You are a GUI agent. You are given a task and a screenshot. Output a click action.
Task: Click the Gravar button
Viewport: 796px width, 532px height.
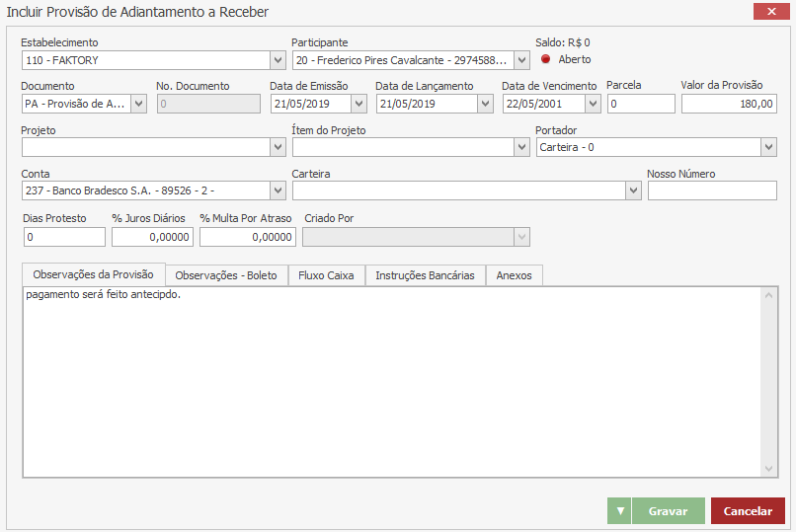point(668,511)
